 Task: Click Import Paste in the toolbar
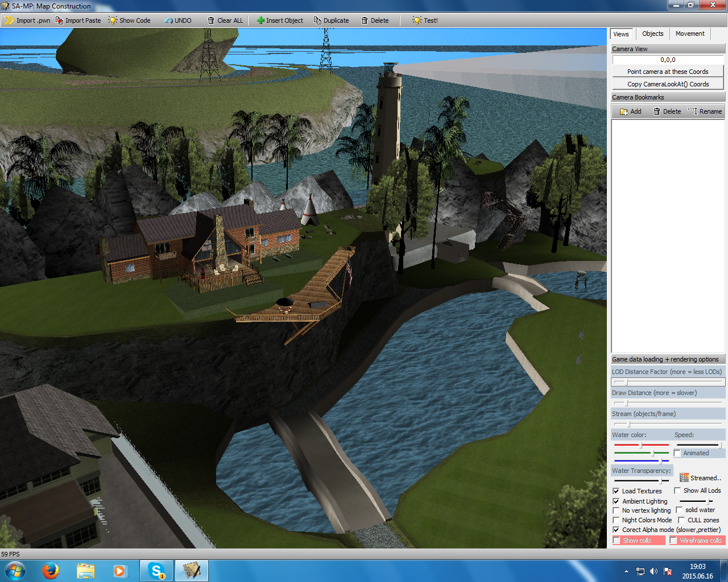pyautogui.click(x=78, y=20)
